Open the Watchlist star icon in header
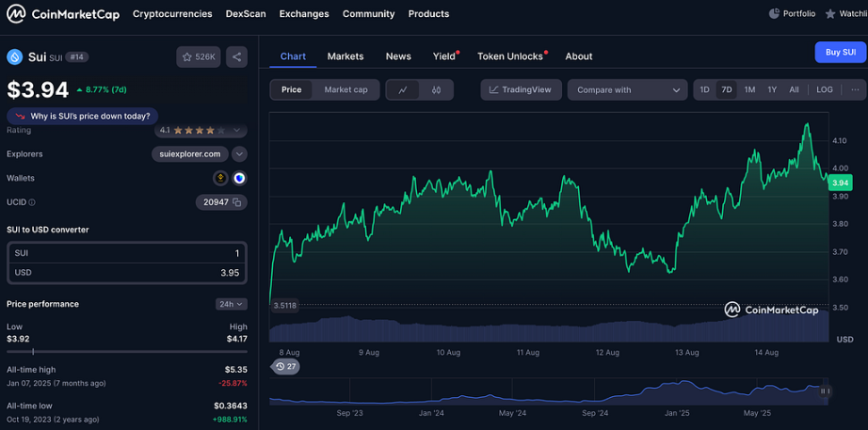 (x=830, y=14)
